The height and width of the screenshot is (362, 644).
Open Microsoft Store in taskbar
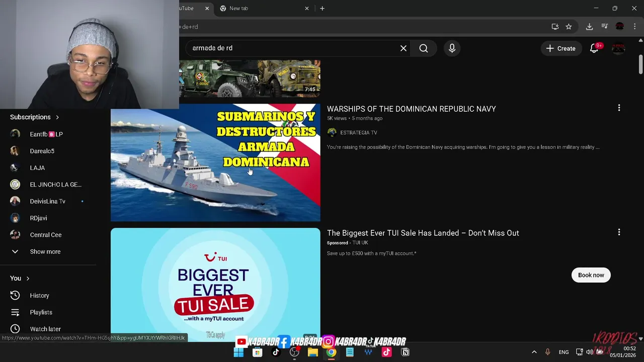tap(257, 352)
